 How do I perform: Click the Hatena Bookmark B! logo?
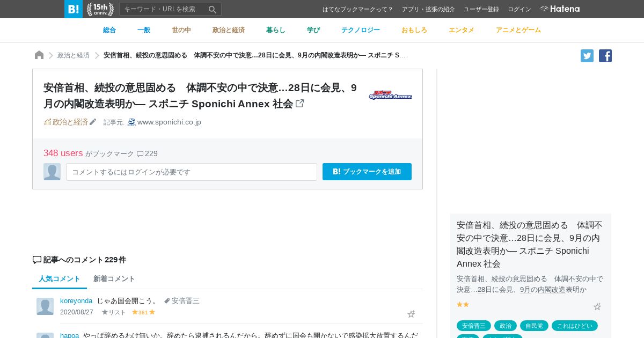point(74,9)
